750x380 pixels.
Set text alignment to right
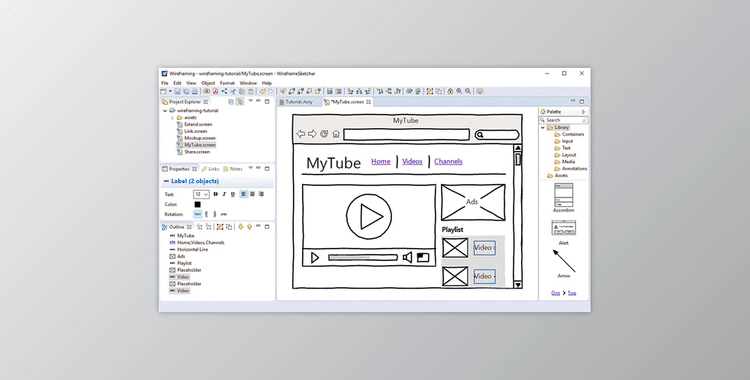tap(261, 194)
